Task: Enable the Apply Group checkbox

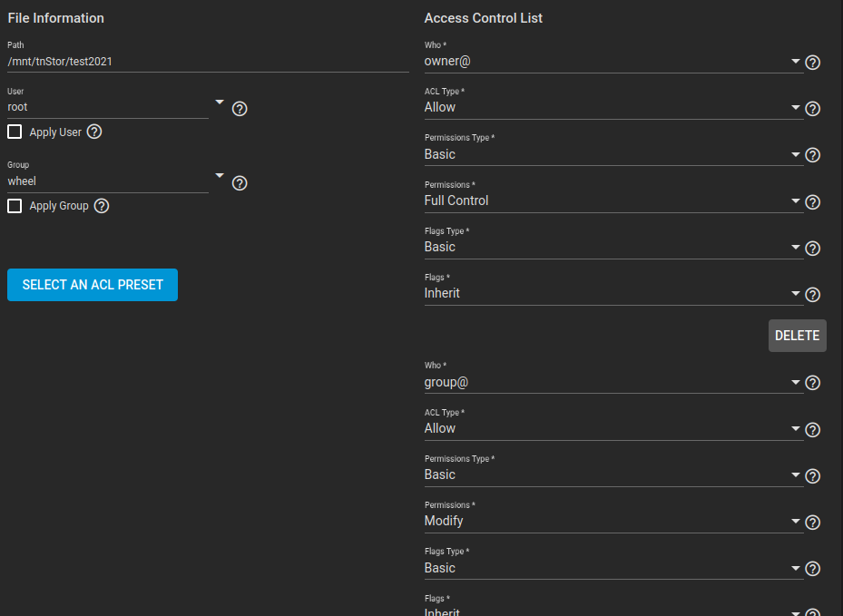Action: 15,206
